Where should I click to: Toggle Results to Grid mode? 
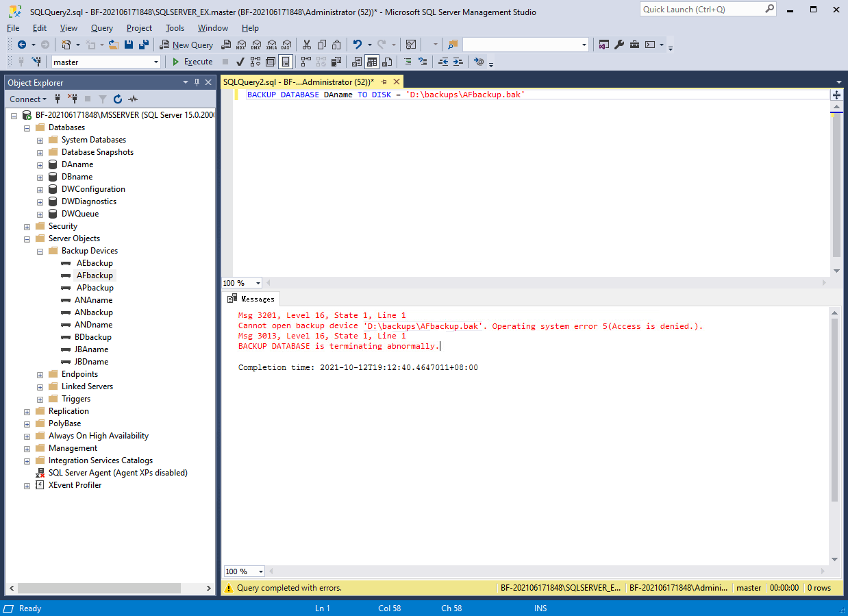372,62
